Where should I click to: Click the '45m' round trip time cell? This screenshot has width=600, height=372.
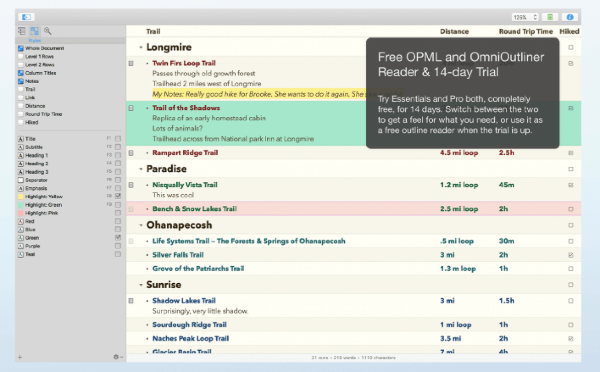tap(506, 185)
